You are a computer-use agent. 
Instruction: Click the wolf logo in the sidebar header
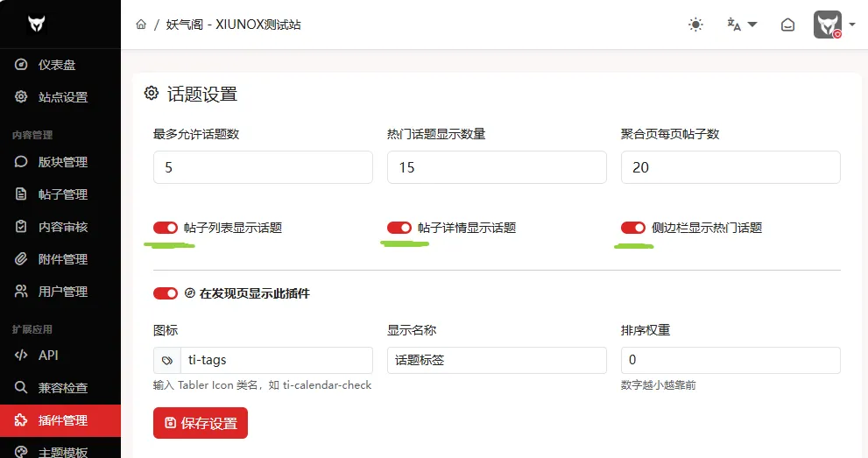(37, 24)
